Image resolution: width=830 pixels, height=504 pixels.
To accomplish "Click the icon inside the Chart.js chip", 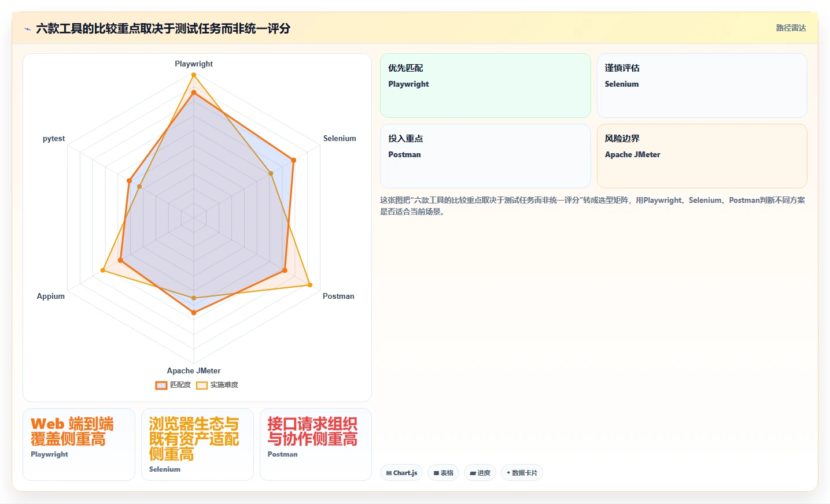I will pyautogui.click(x=389, y=473).
